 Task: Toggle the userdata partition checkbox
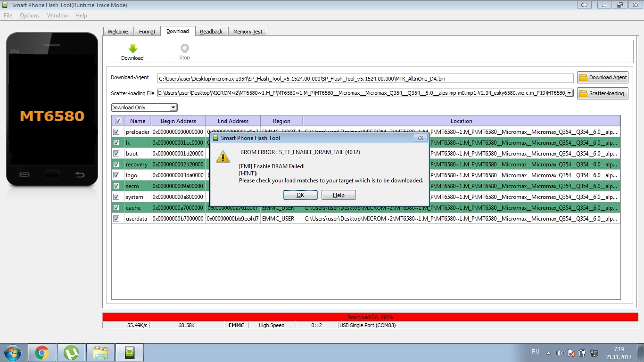(x=116, y=219)
